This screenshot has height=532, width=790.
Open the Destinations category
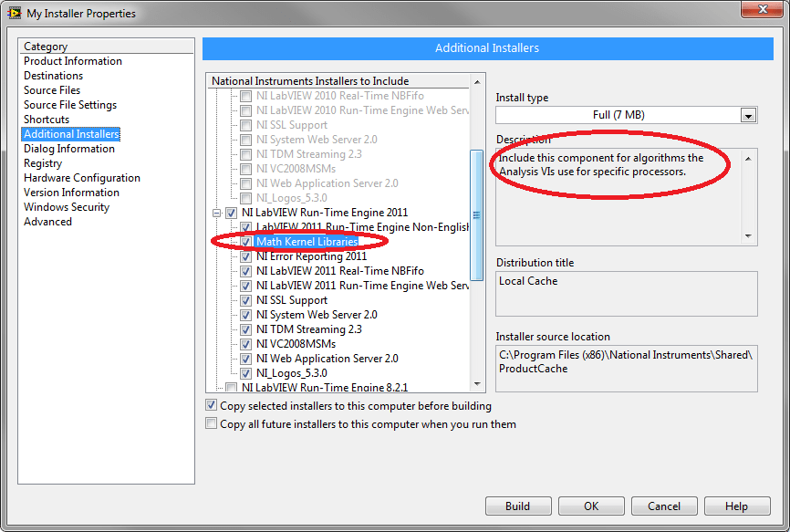(x=53, y=76)
